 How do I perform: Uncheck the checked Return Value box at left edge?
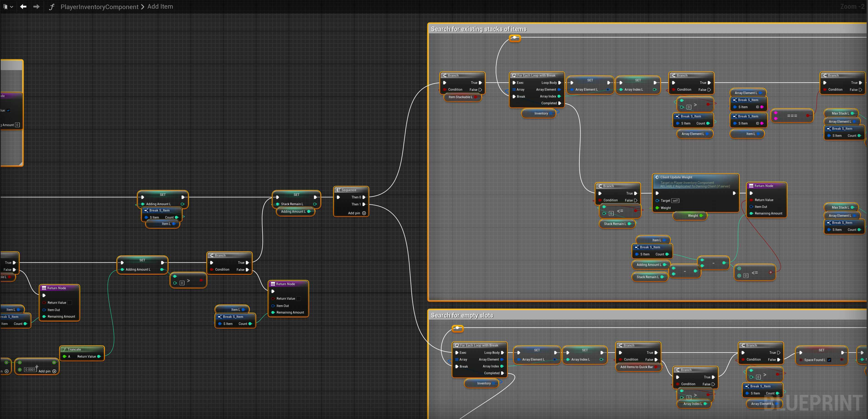(x=8, y=111)
